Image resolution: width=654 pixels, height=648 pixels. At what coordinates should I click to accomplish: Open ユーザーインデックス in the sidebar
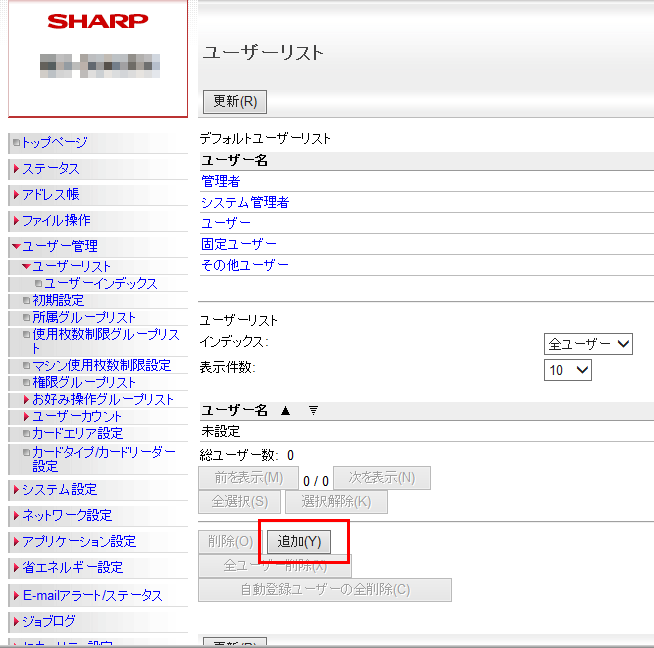(x=100, y=284)
